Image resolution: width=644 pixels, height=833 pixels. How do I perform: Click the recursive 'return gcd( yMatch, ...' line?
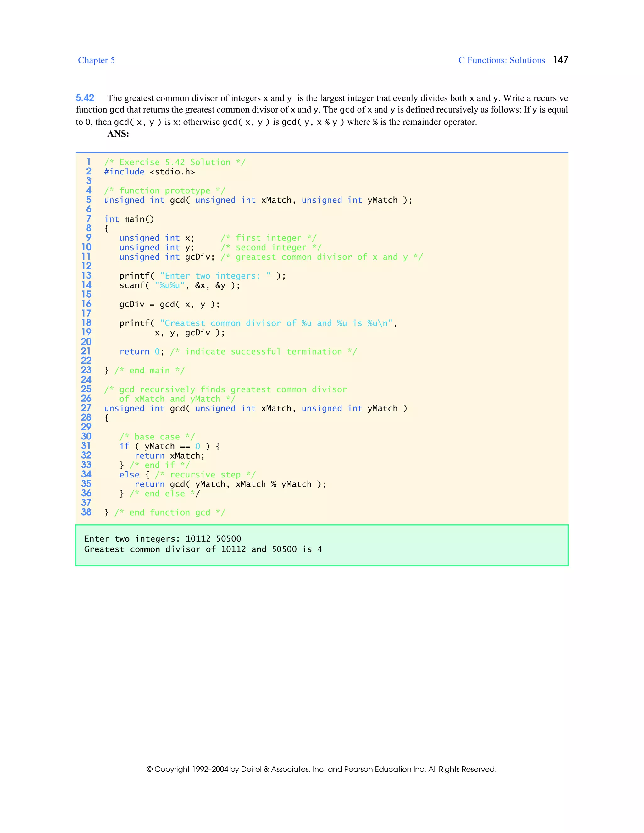pos(230,484)
